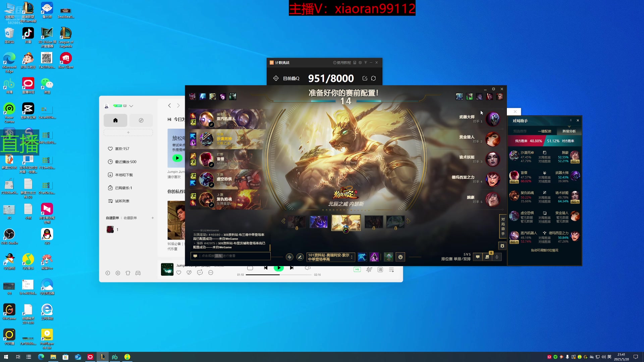Select the golden 北辰之威 skin thumbnail
Image resolution: width=644 pixels, height=362 pixels.
pos(346,222)
